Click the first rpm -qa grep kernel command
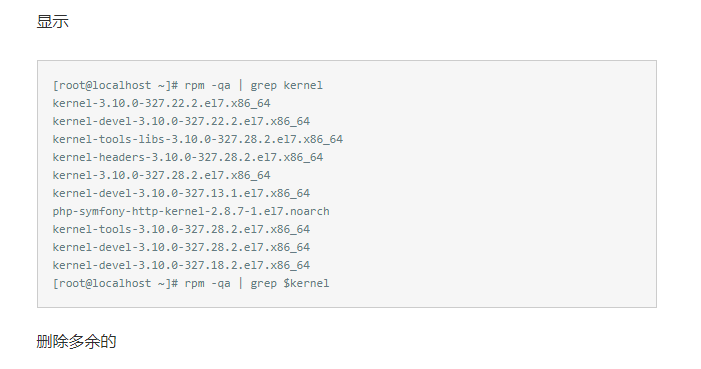 pyautogui.click(x=253, y=85)
